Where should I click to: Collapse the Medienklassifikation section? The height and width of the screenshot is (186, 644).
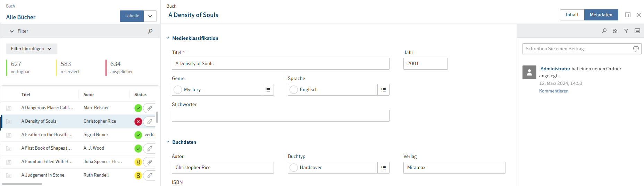tap(168, 38)
